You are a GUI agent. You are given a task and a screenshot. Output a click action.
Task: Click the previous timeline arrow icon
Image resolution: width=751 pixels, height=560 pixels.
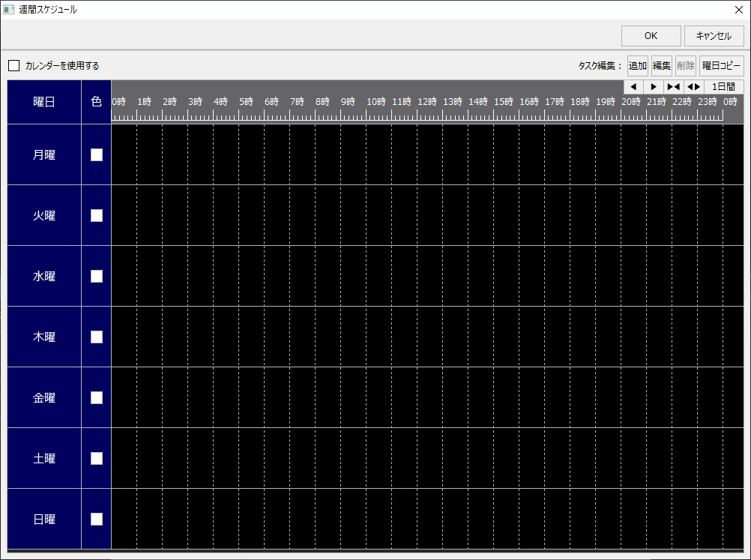pyautogui.click(x=633, y=86)
